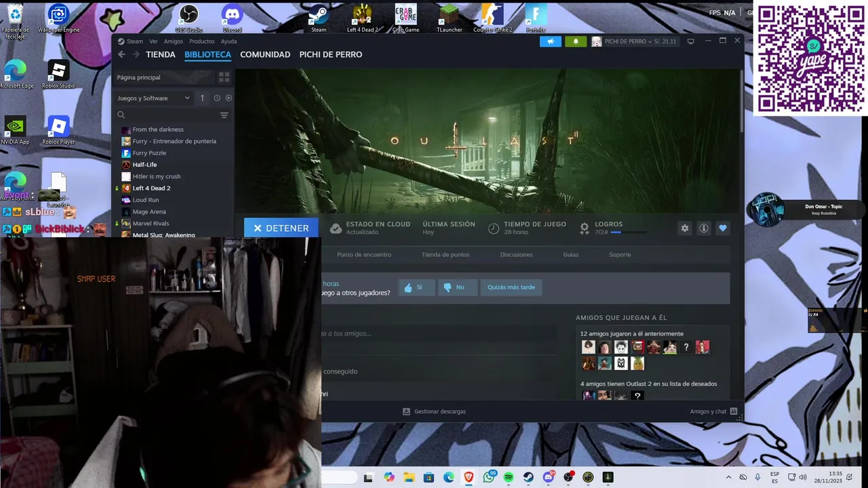Select Furry - Entrenador de puntería
Image resolution: width=868 pixels, height=488 pixels.
pyautogui.click(x=174, y=141)
